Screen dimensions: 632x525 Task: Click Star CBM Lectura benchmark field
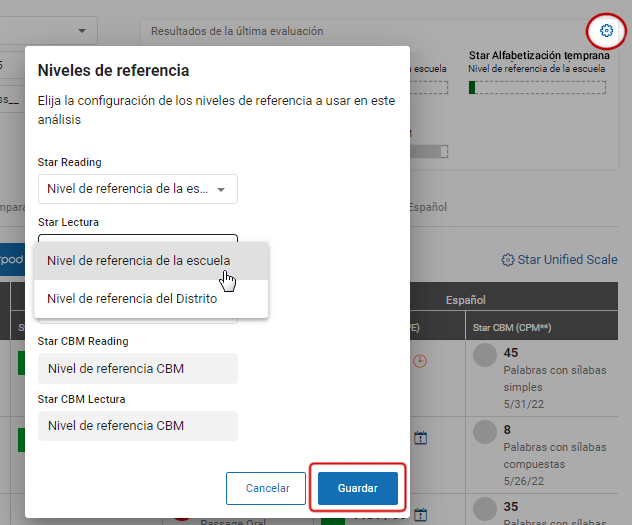click(x=138, y=425)
